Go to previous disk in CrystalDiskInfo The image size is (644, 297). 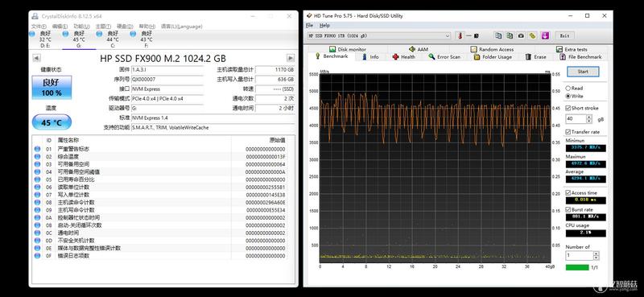36,58
